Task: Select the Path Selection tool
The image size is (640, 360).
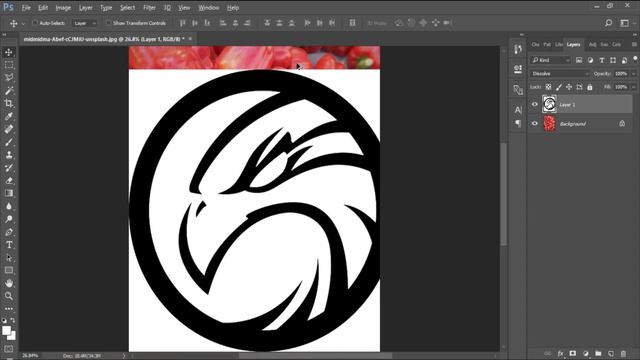Action: pyautogui.click(x=9, y=258)
